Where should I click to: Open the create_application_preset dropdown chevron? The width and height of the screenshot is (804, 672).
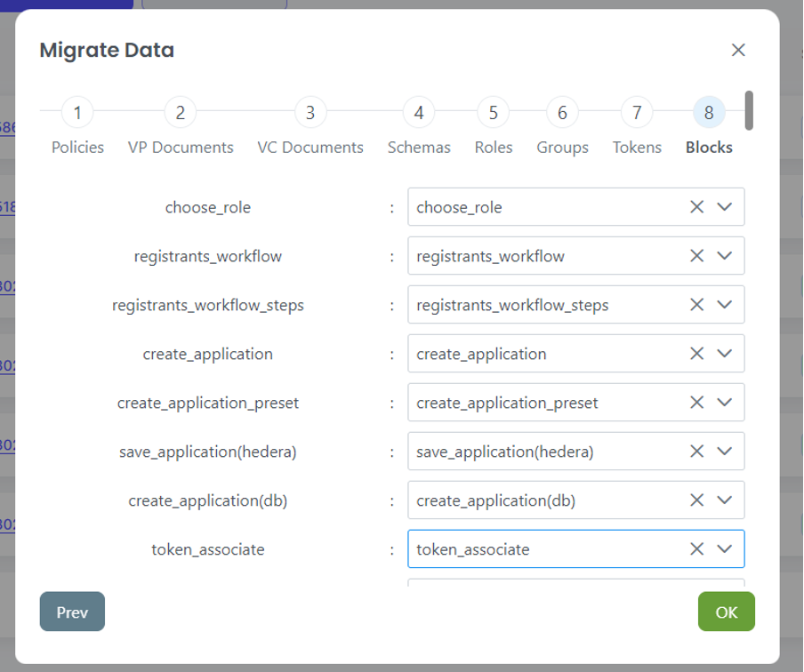click(x=724, y=403)
